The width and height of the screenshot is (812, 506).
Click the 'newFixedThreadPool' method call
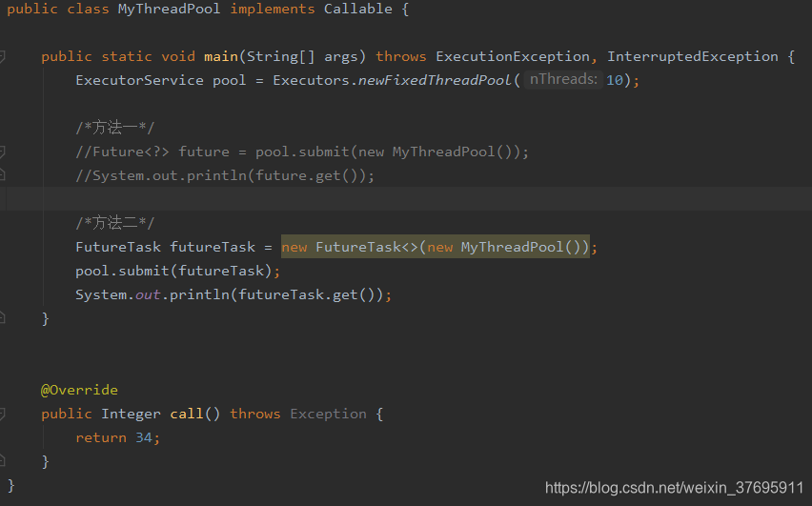tap(435, 80)
